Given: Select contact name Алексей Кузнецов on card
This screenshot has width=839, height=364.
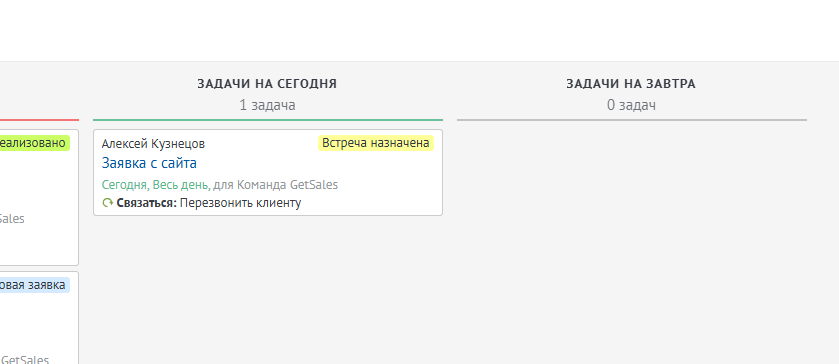Looking at the screenshot, I should (153, 144).
